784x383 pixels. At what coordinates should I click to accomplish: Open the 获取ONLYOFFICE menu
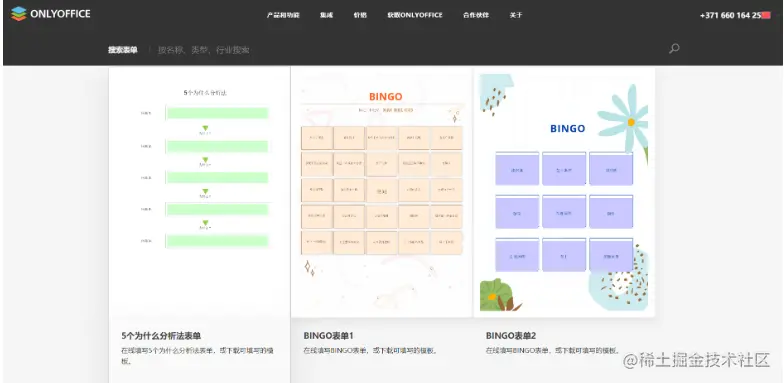[x=415, y=15]
